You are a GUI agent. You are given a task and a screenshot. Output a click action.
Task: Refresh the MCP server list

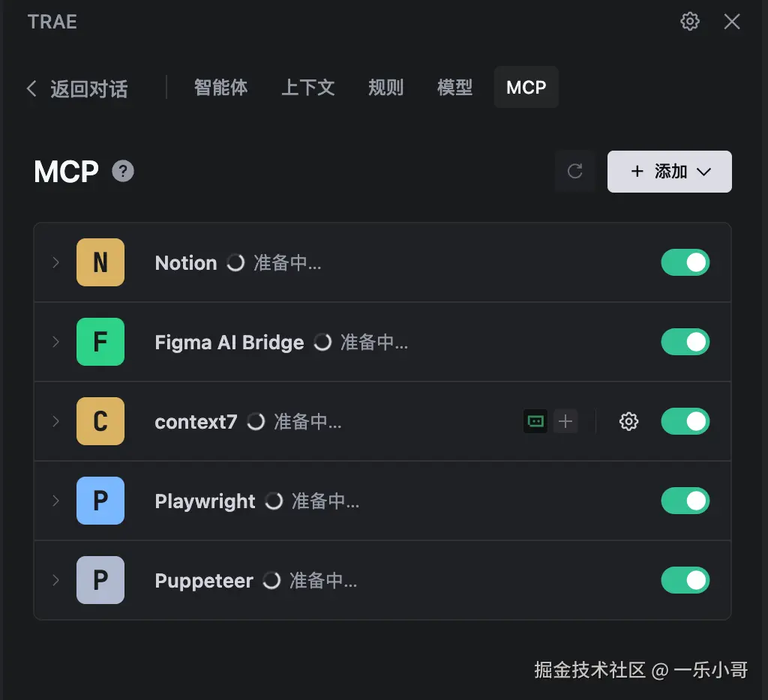coord(574,172)
